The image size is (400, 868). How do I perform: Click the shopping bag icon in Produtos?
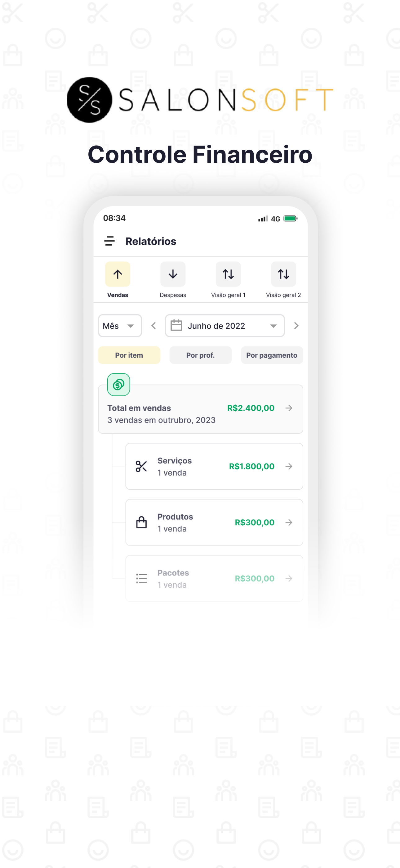tap(141, 522)
